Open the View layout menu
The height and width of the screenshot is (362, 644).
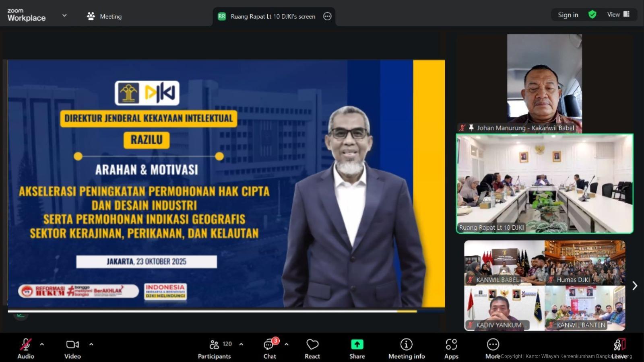[618, 14]
